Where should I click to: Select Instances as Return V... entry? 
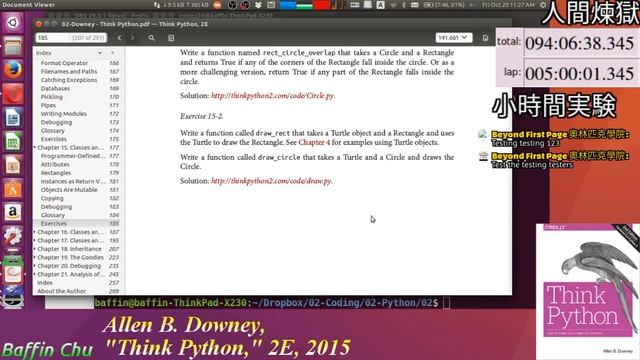coord(78,181)
